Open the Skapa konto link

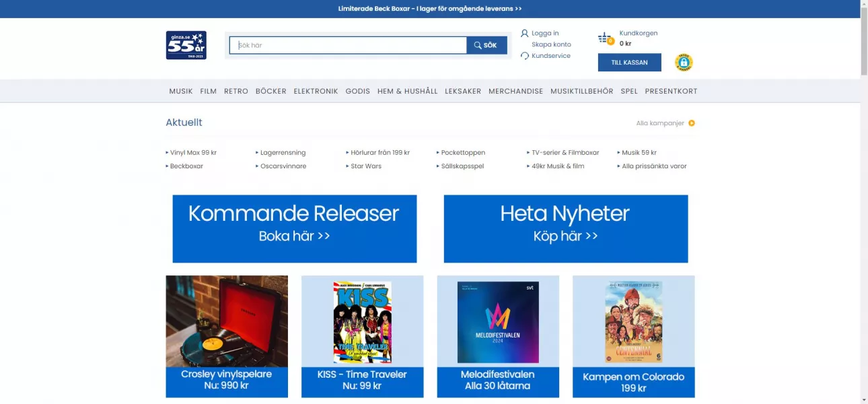click(551, 44)
